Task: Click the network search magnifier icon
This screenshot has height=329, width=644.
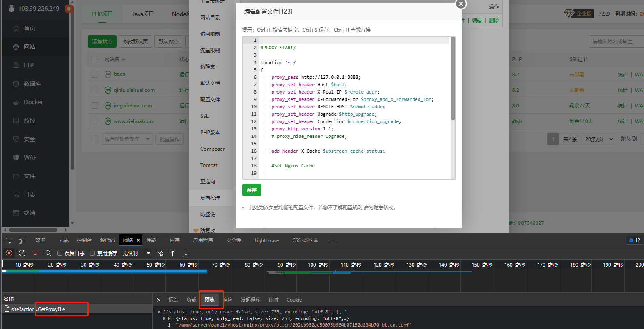Action: [48, 253]
